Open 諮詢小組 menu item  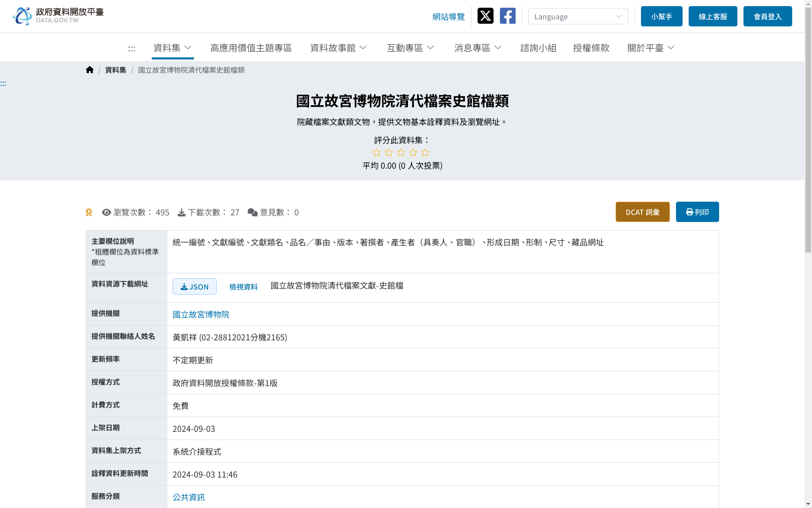tap(538, 48)
